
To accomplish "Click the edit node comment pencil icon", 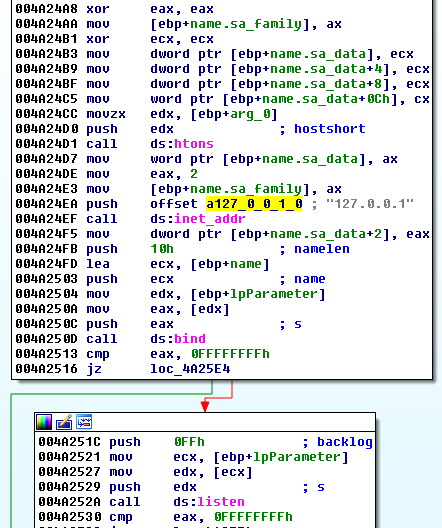I will [64, 422].
